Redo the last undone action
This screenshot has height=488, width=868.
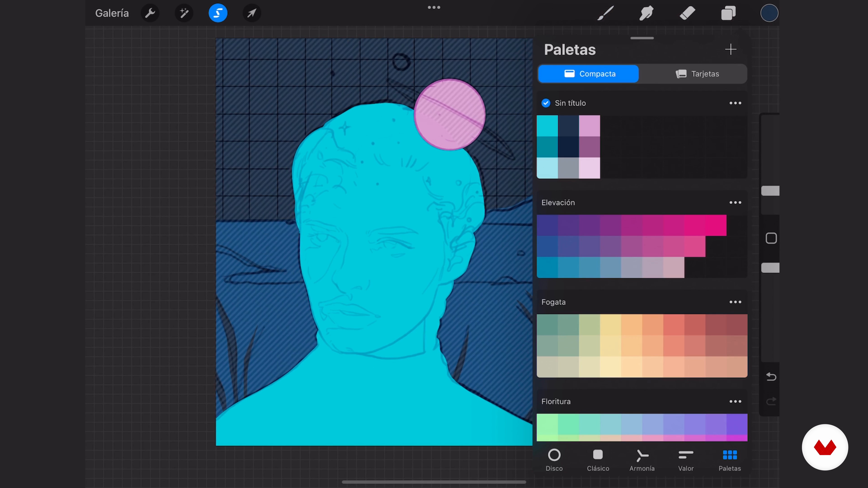771,401
